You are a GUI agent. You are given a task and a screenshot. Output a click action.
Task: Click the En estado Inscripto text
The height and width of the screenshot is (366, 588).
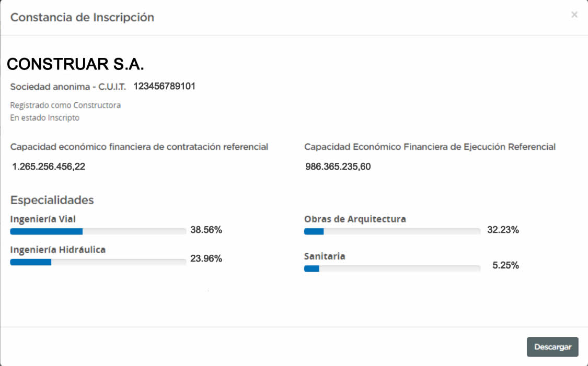coord(44,117)
